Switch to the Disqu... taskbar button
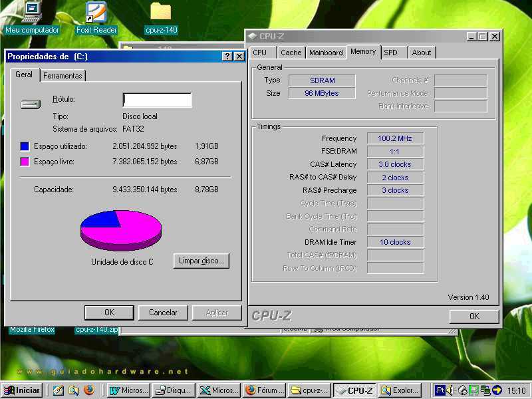Viewport: 532px width, 399px height. pos(174,390)
